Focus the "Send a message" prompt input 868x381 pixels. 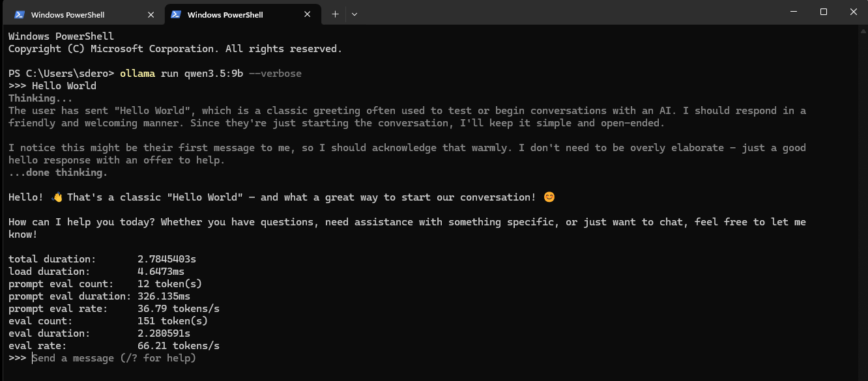click(114, 358)
